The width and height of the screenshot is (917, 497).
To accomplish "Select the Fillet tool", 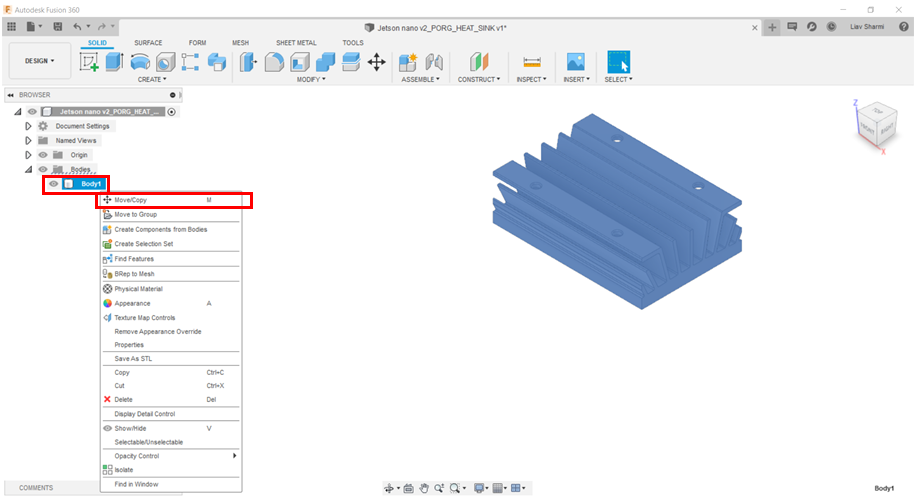I will click(x=274, y=62).
